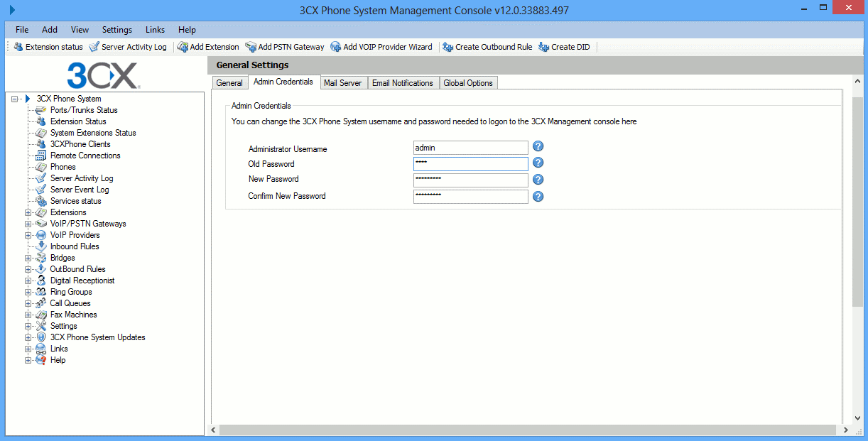This screenshot has width=868, height=441.
Task: Select the Bridges tree icon
Action: pos(41,258)
